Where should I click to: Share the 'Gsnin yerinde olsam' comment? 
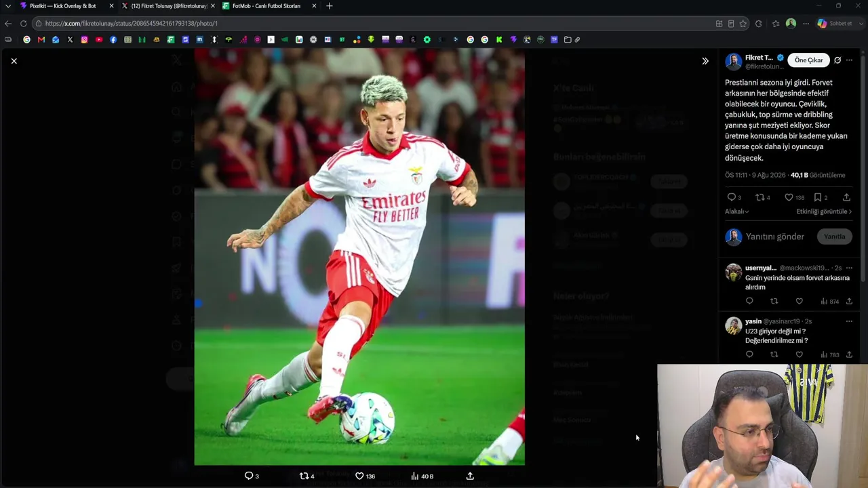pos(849,301)
